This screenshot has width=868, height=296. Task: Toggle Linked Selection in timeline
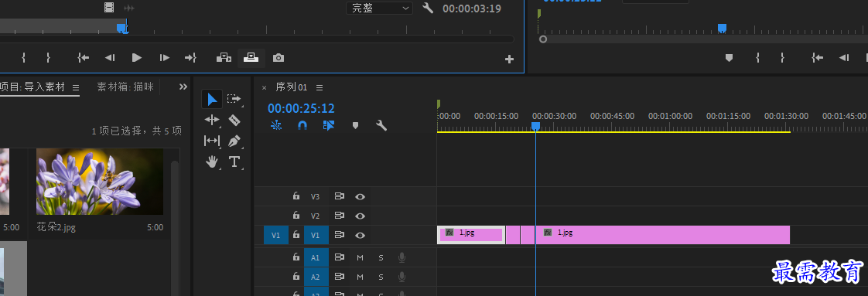[329, 126]
